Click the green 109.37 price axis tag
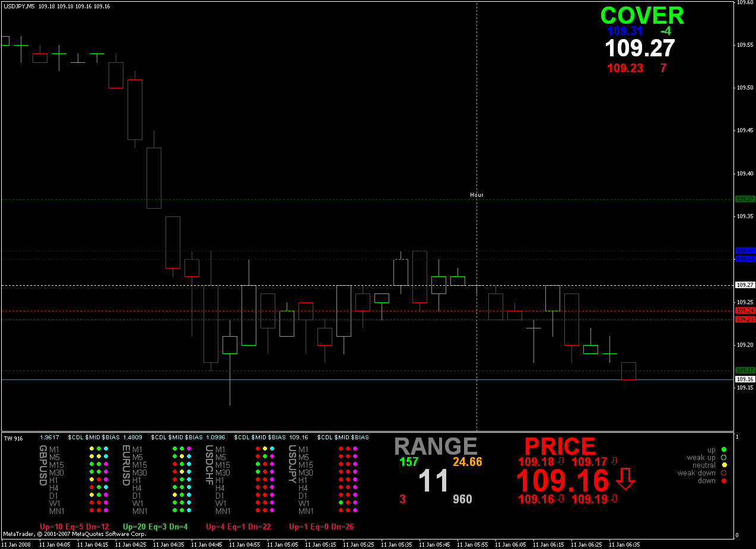Image resolution: width=756 pixels, height=549 pixels. pyautogui.click(x=745, y=199)
